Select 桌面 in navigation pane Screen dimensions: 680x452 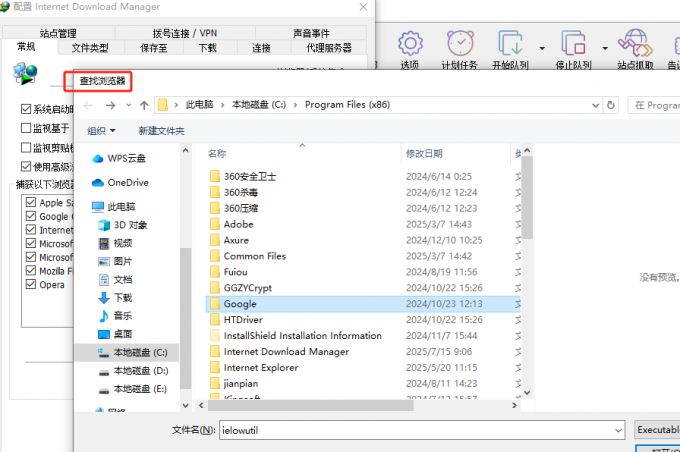tap(115, 334)
